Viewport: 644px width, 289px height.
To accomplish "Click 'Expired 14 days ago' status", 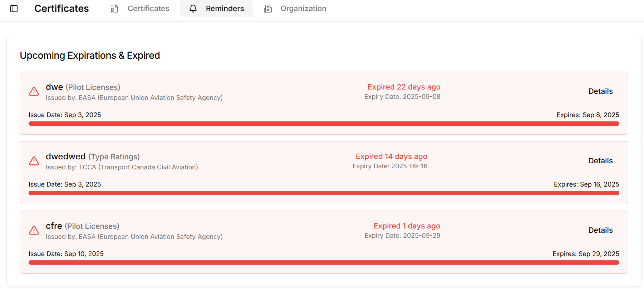I will click(x=392, y=156).
